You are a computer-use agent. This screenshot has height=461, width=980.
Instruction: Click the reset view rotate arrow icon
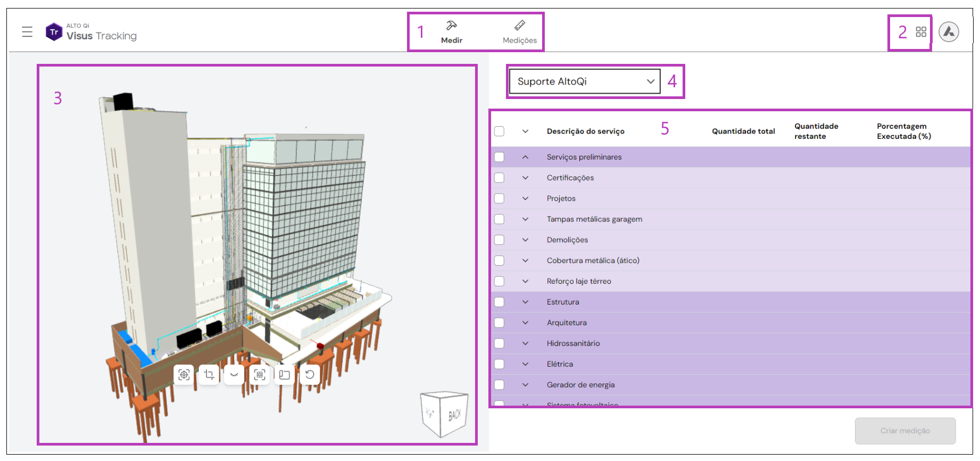click(x=310, y=375)
